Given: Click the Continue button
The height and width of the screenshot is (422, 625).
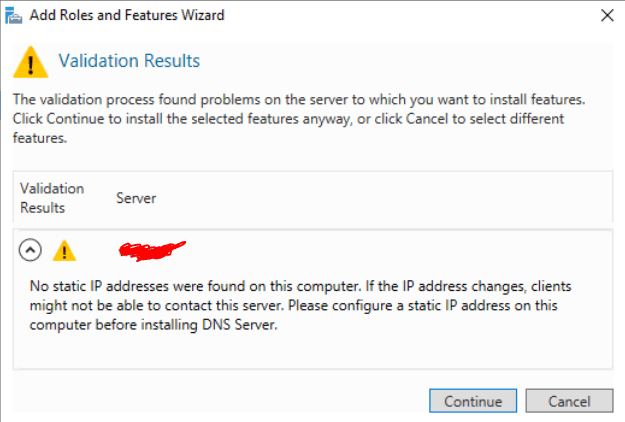Looking at the screenshot, I should [x=473, y=401].
